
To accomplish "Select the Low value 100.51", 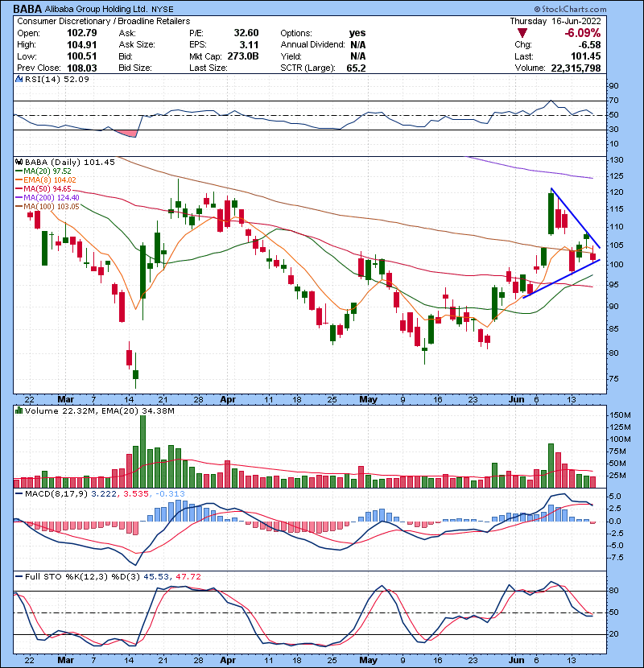I will tap(82, 56).
